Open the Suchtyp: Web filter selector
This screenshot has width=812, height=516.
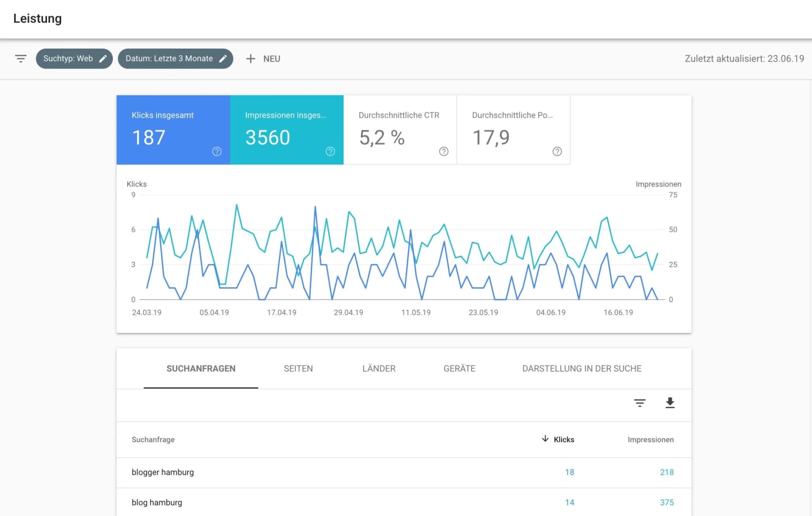point(68,59)
